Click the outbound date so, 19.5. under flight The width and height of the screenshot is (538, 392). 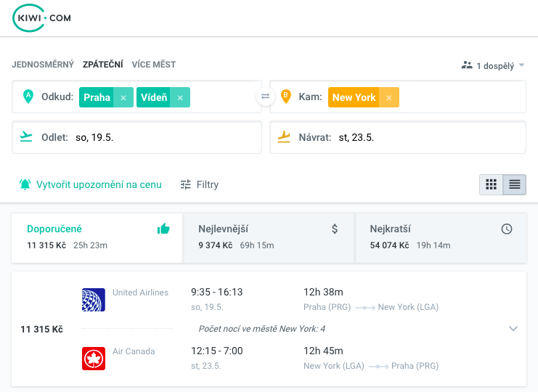click(207, 307)
